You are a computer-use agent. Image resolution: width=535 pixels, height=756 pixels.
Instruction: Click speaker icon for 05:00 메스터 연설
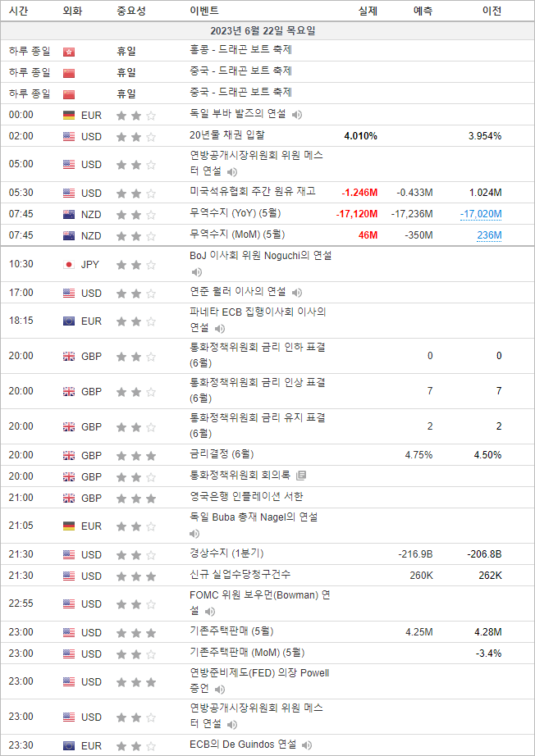232,172
